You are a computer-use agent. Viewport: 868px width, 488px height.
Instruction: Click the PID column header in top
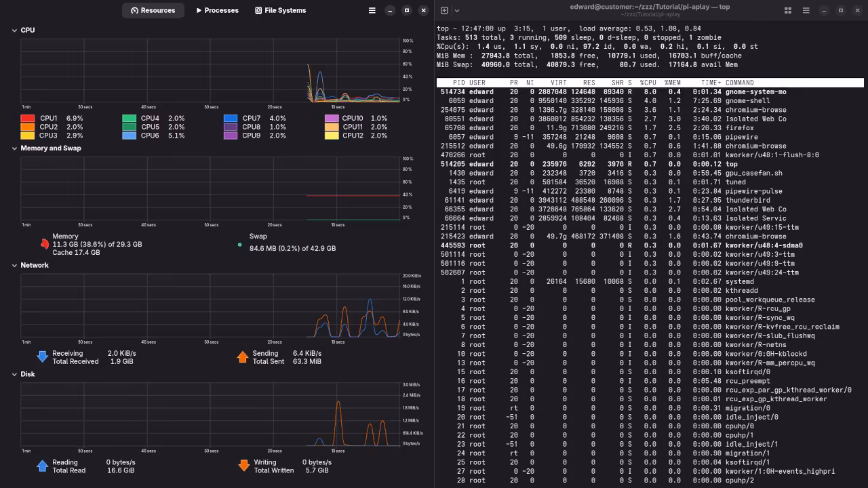[459, 83]
